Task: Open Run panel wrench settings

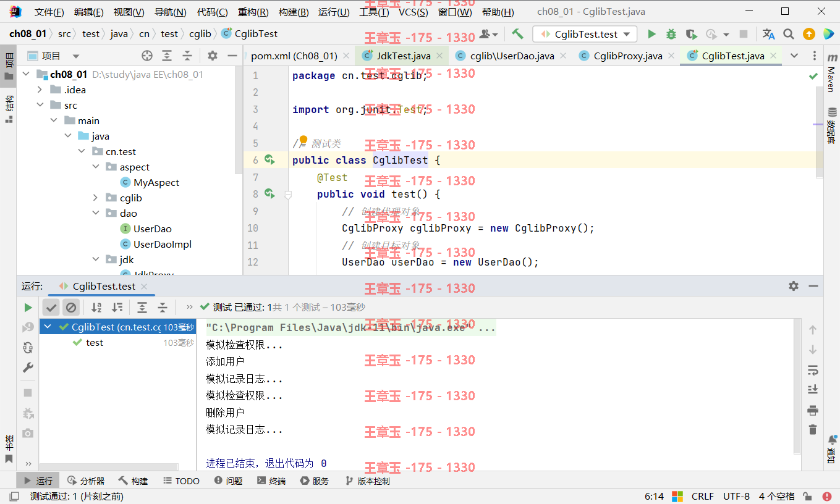Action: (x=28, y=367)
